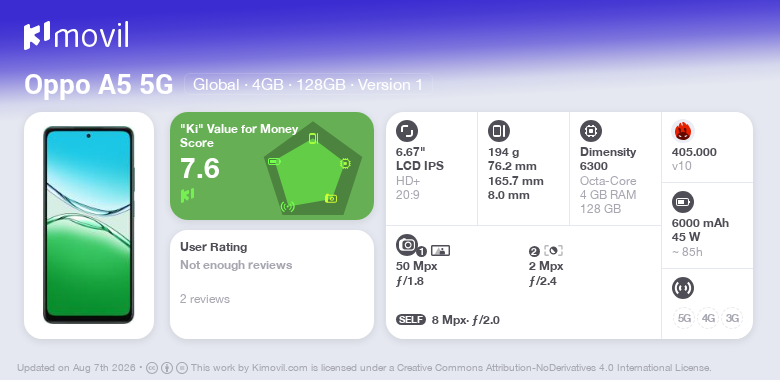Click the Ki score 7.6 value

click(199, 168)
